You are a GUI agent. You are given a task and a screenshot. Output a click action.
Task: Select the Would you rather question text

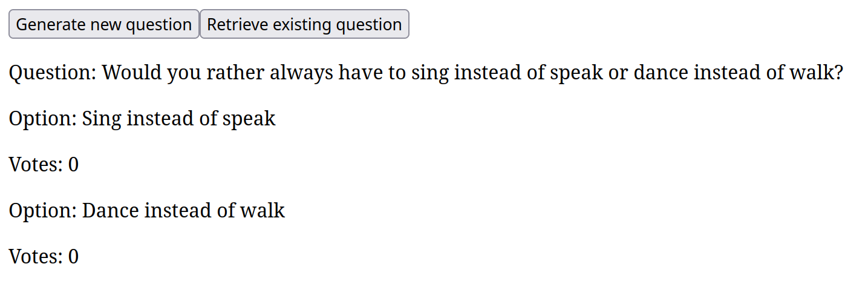tap(426, 73)
